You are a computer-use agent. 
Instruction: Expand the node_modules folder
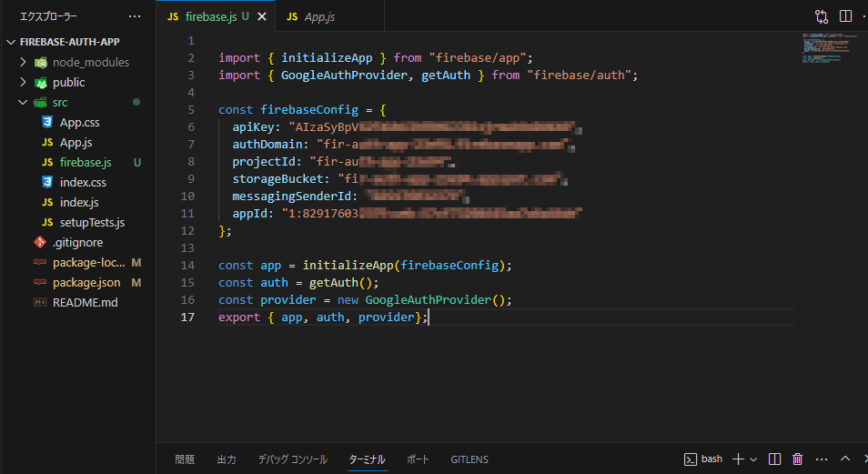(23, 62)
